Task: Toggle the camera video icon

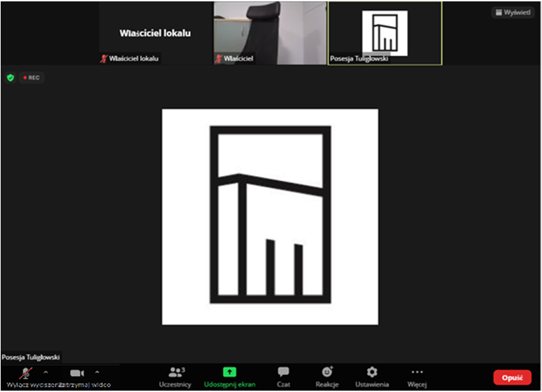Action: [77, 373]
